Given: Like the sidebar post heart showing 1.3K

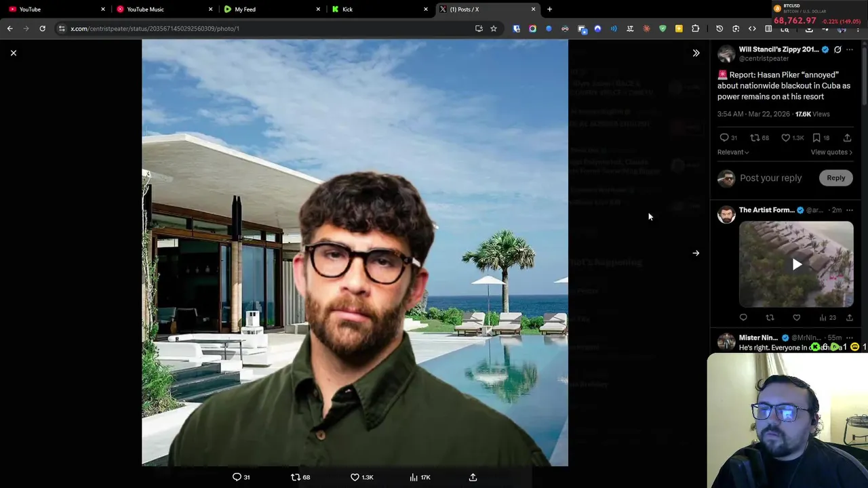Looking at the screenshot, I should (792, 138).
